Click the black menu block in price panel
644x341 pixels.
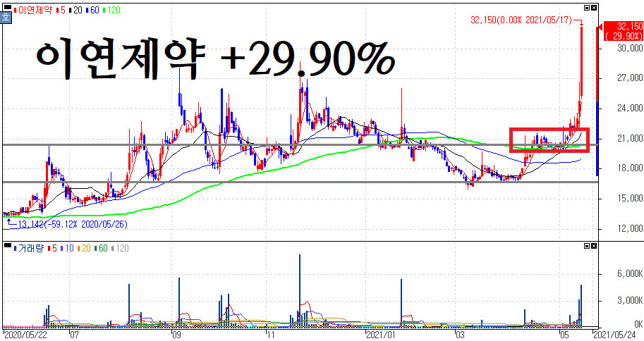pos(8,7)
